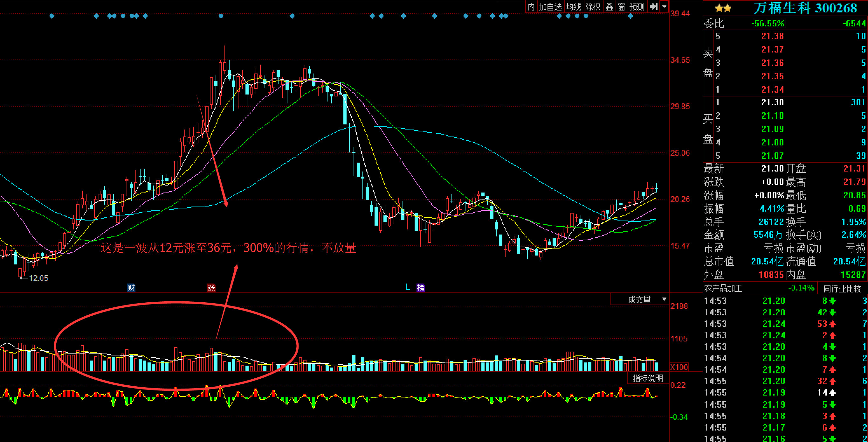Screen dimensions: 868x442
Task: Click the 榜 ranking marker icon
Action: pos(421,288)
